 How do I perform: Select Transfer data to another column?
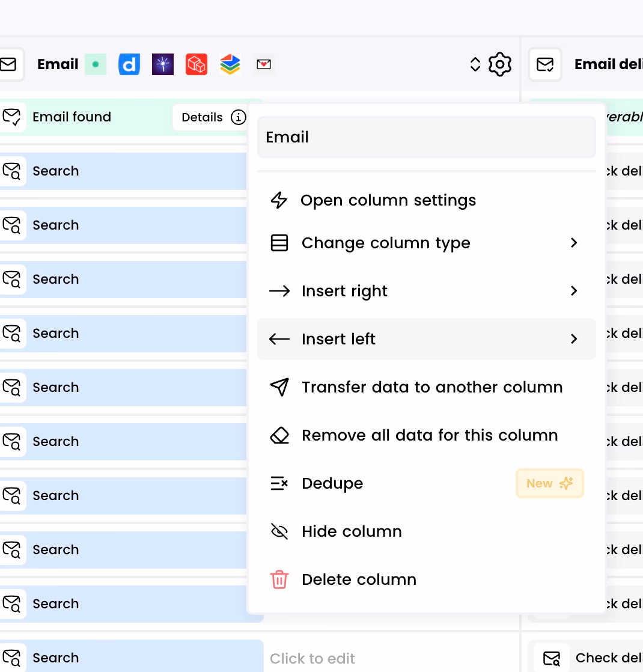pyautogui.click(x=426, y=387)
